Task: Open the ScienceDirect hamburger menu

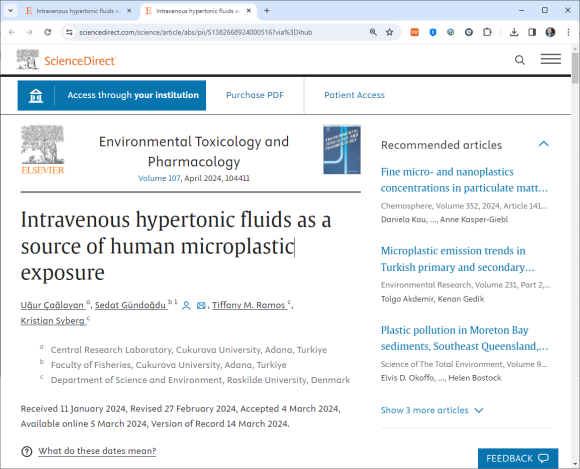Action: (x=551, y=59)
